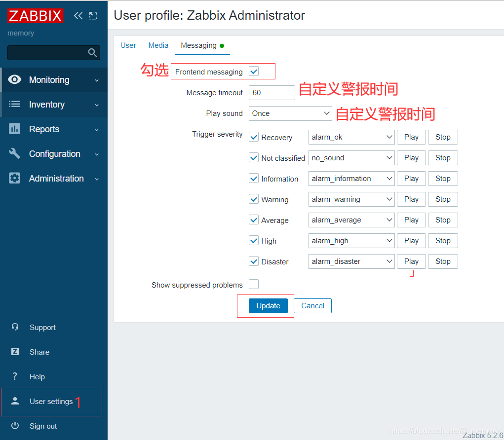Stop the Recovery alarm sound
504x440 pixels.
[443, 137]
